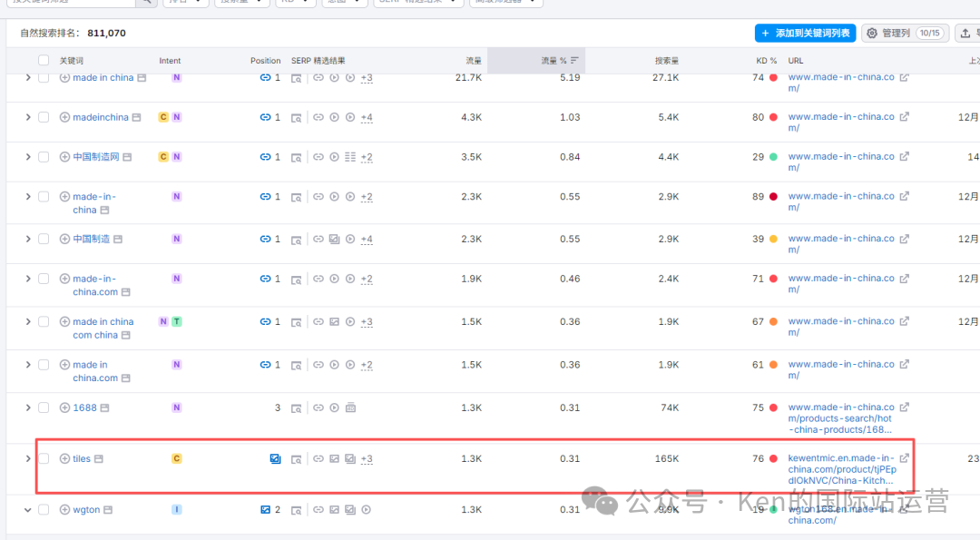Expand the tiles keyword row
Image resolution: width=980 pixels, height=540 pixels.
tap(27, 458)
